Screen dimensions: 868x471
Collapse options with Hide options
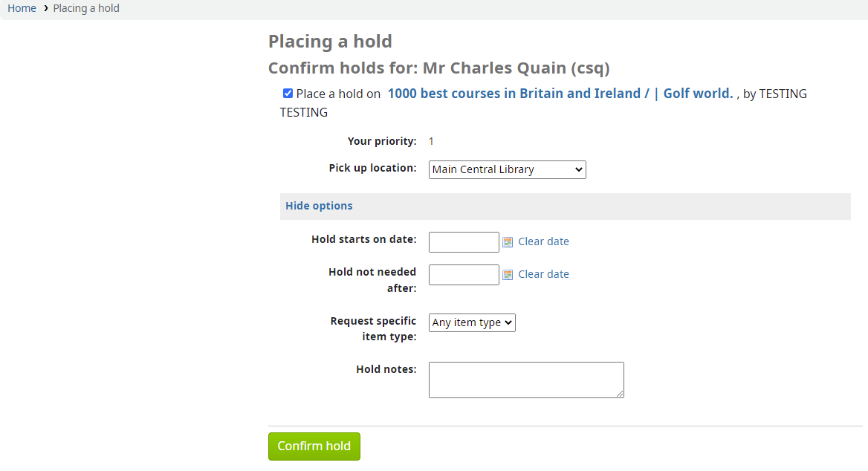[x=319, y=206]
